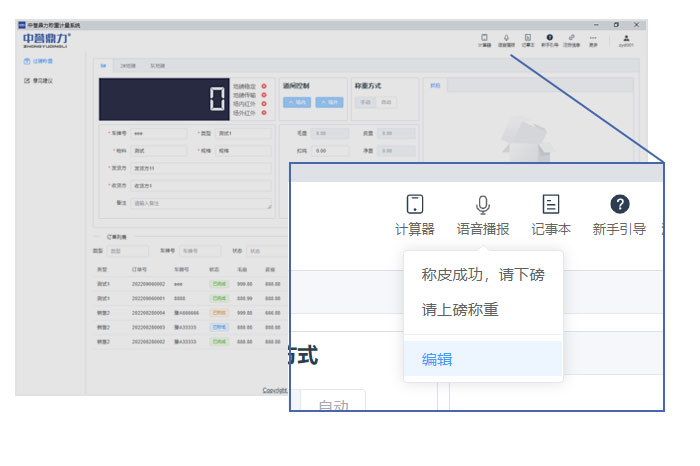The width and height of the screenshot is (700, 466).
Task: Open the 更多 three-dots menu in the top toolbar
Action: pyautogui.click(x=593, y=37)
